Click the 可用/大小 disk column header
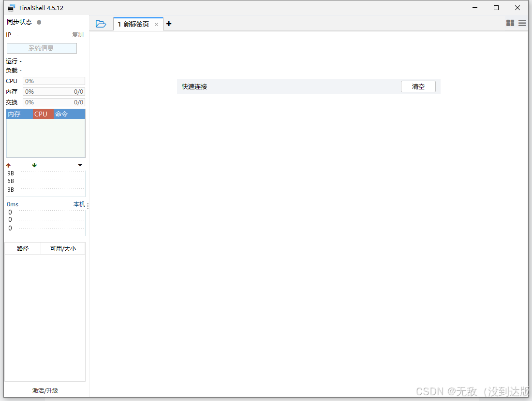The height and width of the screenshot is (401, 532). tap(63, 248)
